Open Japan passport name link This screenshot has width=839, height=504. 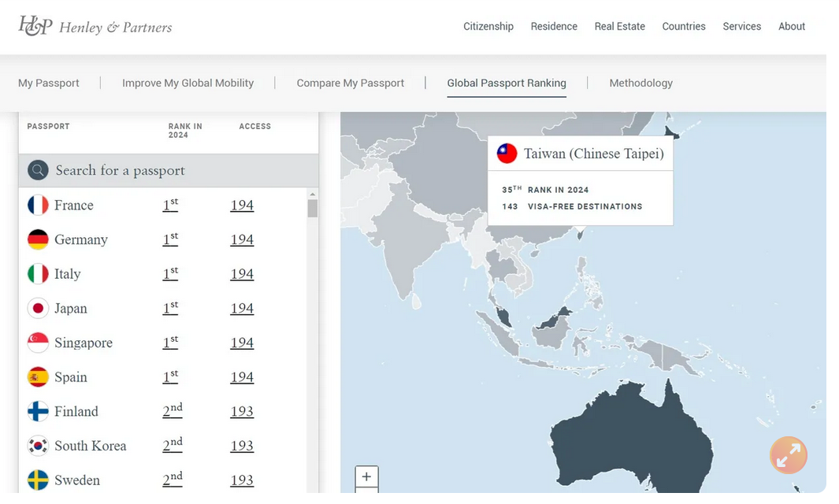click(71, 309)
